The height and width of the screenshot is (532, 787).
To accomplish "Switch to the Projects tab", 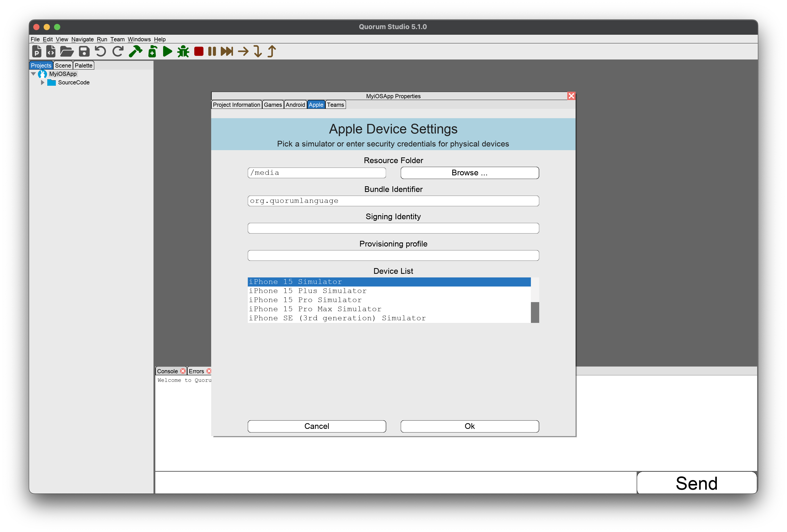I will [x=41, y=66].
